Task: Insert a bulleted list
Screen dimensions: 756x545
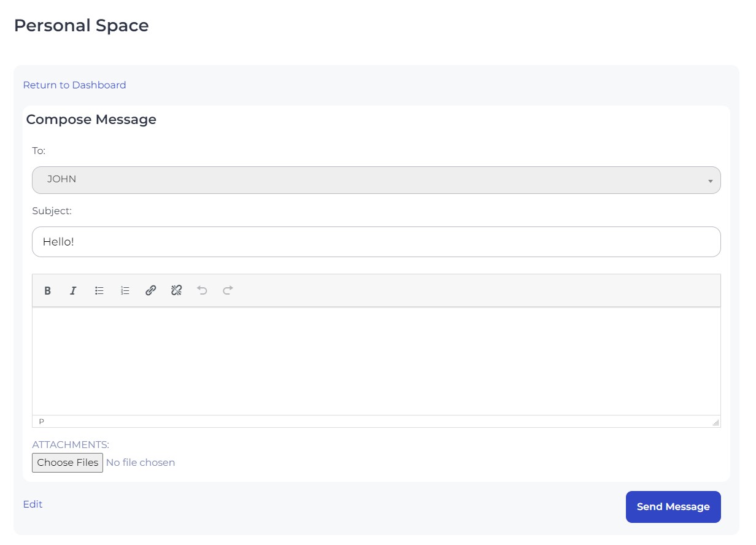Action: (x=99, y=291)
